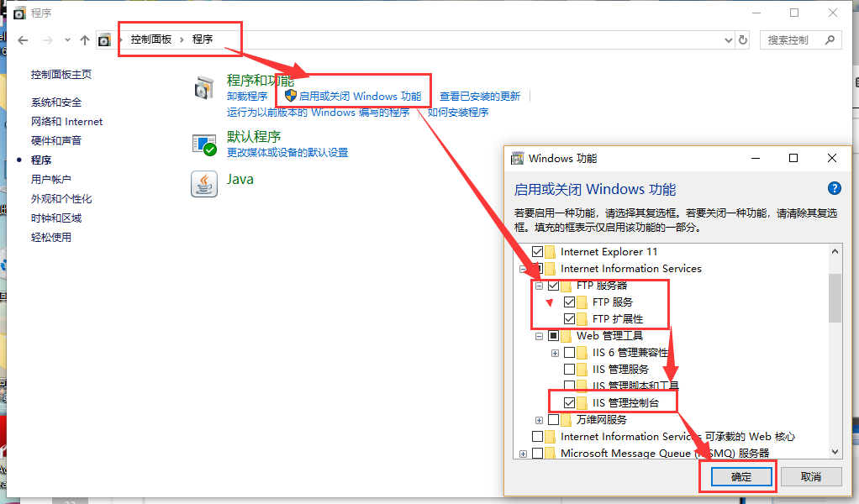The image size is (859, 504).
Task: Click the Windows 功能 title bar icon
Action: (517, 159)
